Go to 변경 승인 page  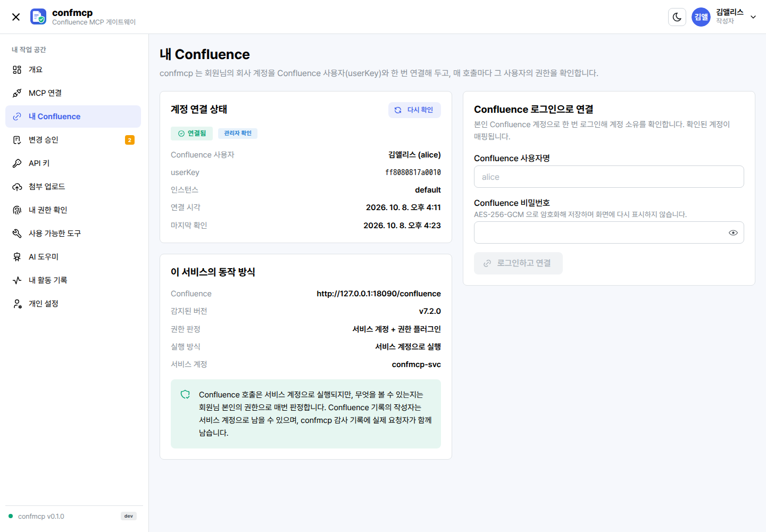coord(73,140)
